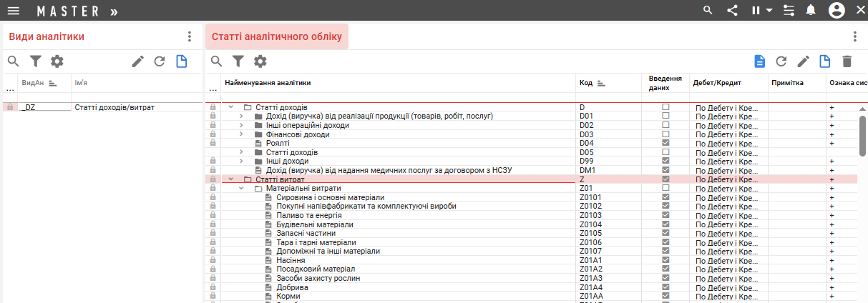Create new article with blank page icon
The height and width of the screenshot is (303, 868).
(x=825, y=61)
